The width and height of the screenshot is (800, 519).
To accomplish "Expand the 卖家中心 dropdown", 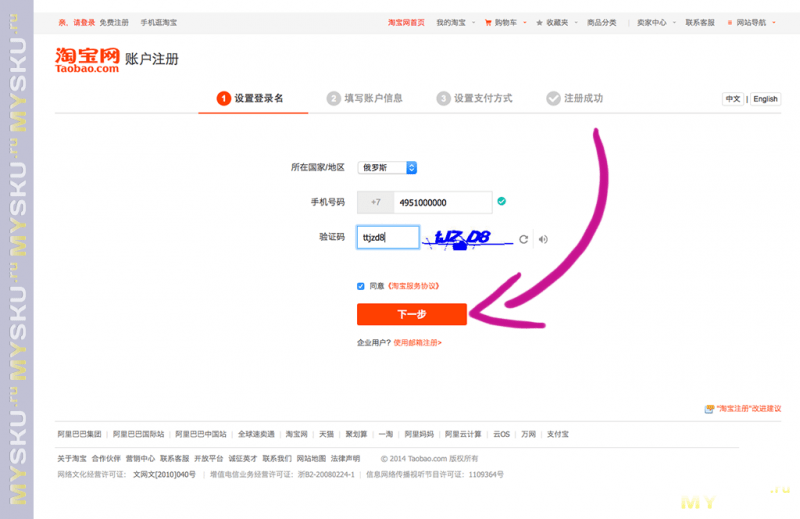I will [656, 22].
